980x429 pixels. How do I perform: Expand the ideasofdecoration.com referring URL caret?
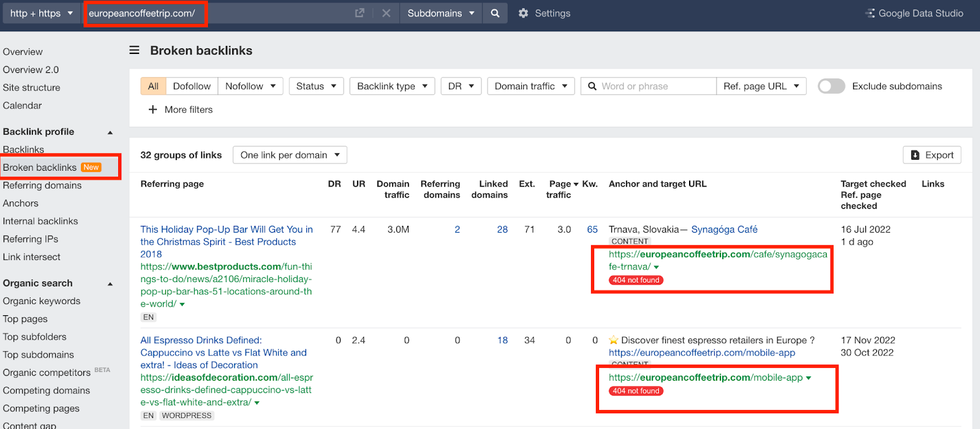pos(257,403)
